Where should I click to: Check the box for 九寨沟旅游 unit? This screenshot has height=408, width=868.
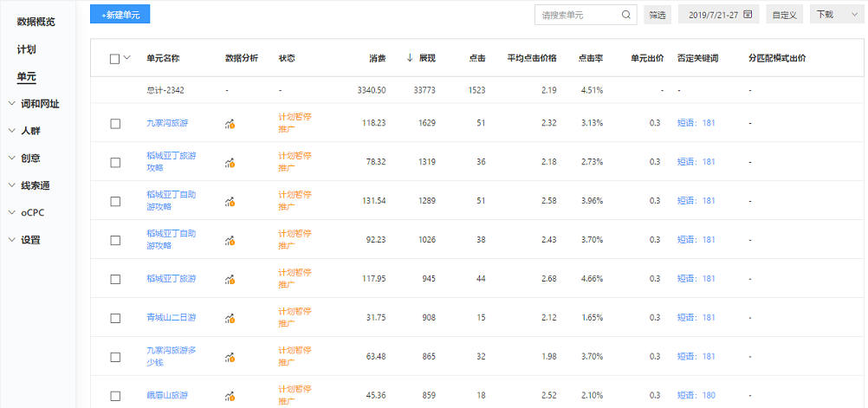[x=115, y=124]
